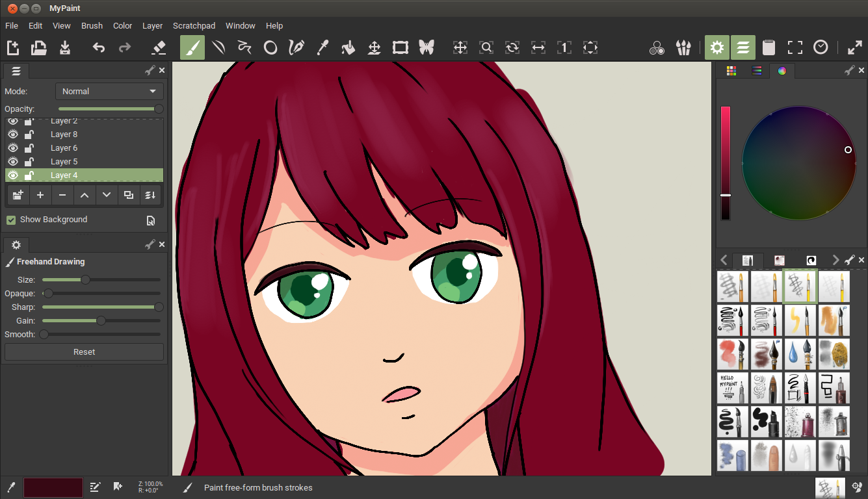Select the Lines and Curves tool
868x499 pixels.
218,47
